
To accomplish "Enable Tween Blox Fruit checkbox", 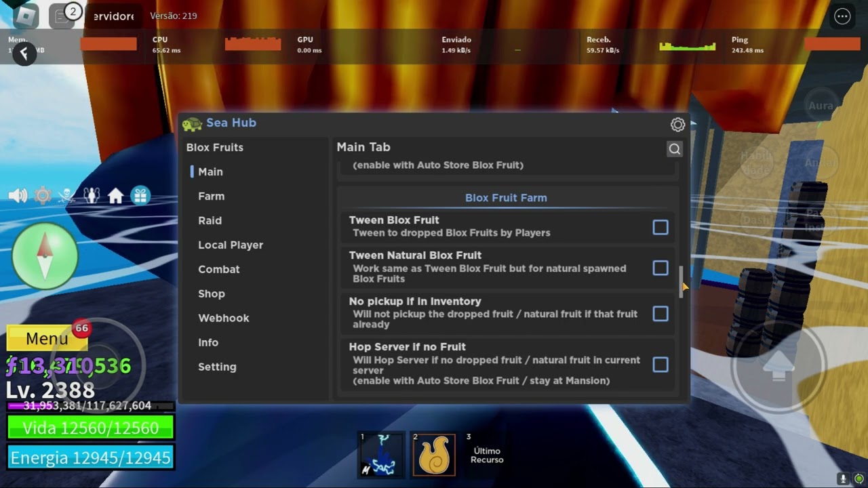I will pyautogui.click(x=660, y=227).
